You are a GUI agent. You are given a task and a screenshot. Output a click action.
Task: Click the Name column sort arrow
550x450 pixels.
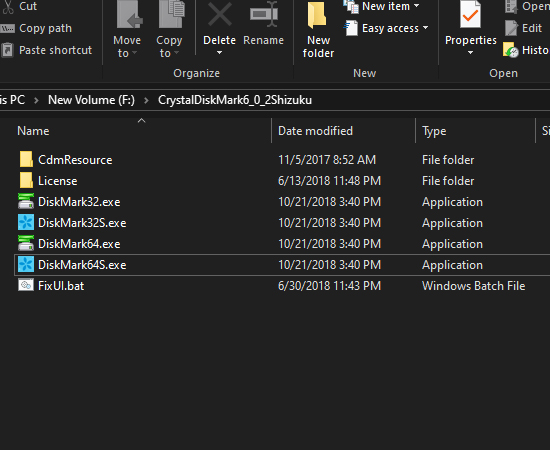[141, 121]
